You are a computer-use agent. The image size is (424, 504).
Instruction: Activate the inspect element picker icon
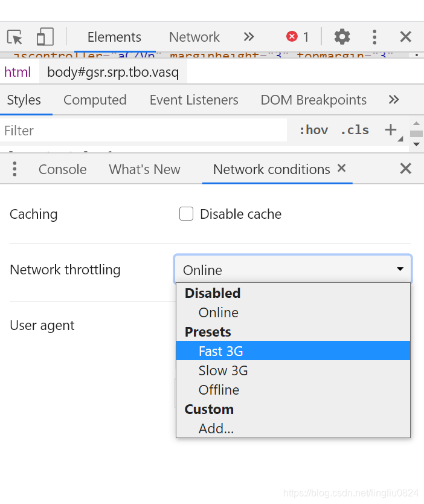click(14, 37)
